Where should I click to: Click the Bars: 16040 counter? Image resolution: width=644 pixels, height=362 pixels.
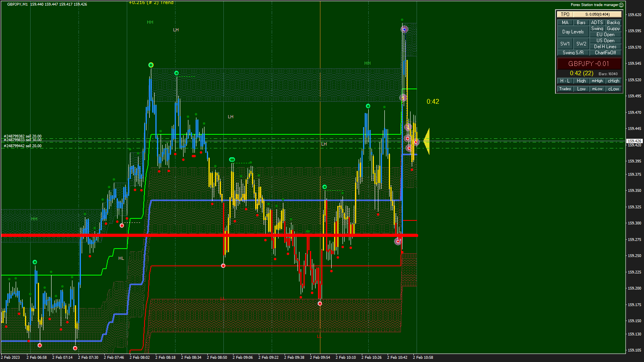[608, 74]
